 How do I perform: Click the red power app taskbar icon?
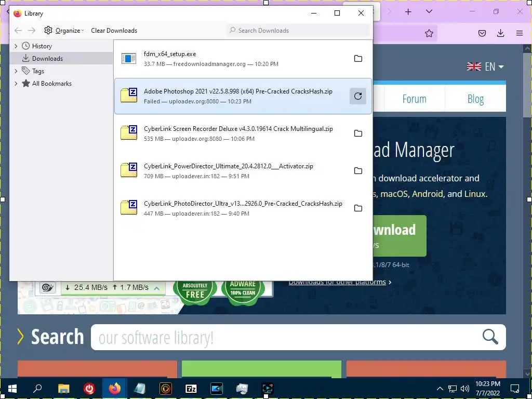89,388
